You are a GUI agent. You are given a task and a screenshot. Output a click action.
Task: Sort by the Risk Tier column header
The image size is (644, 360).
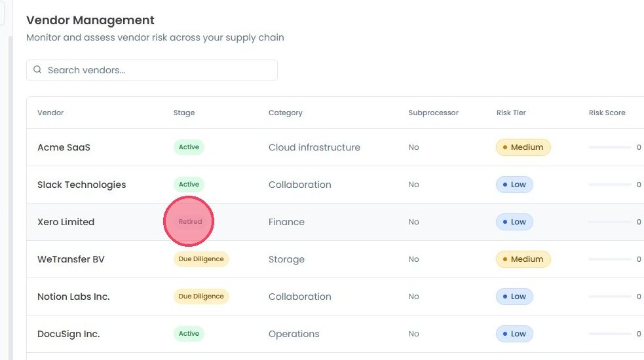tap(511, 113)
